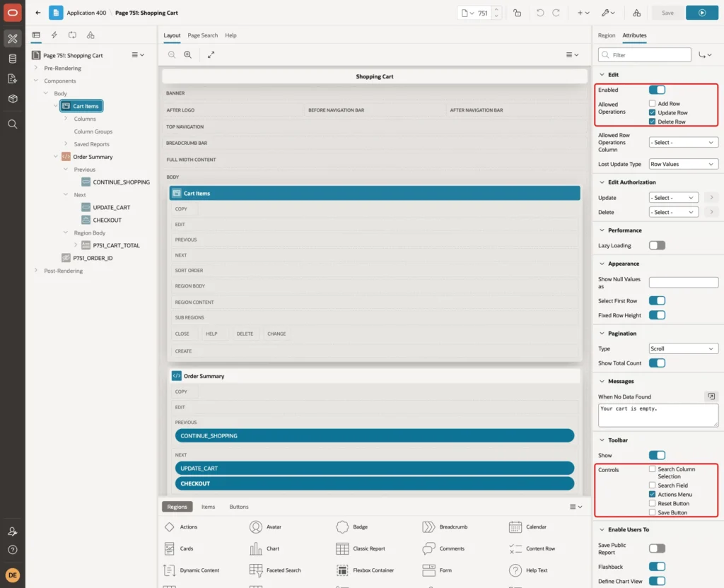Screen dimensions: 724x588
Task: Collapse the Performance section
Action: (602, 230)
